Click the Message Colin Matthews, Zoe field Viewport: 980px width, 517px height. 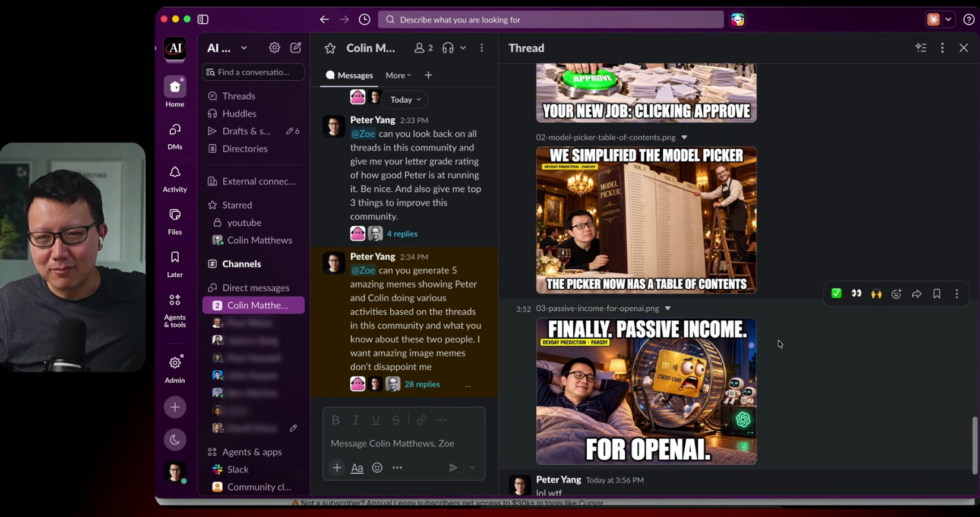tap(404, 443)
